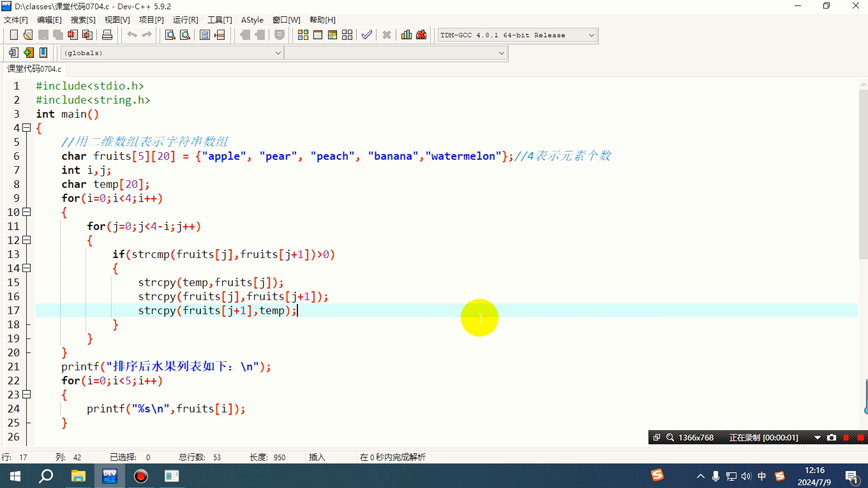Open the 视图[V] menu
The height and width of the screenshot is (488, 868).
(117, 20)
